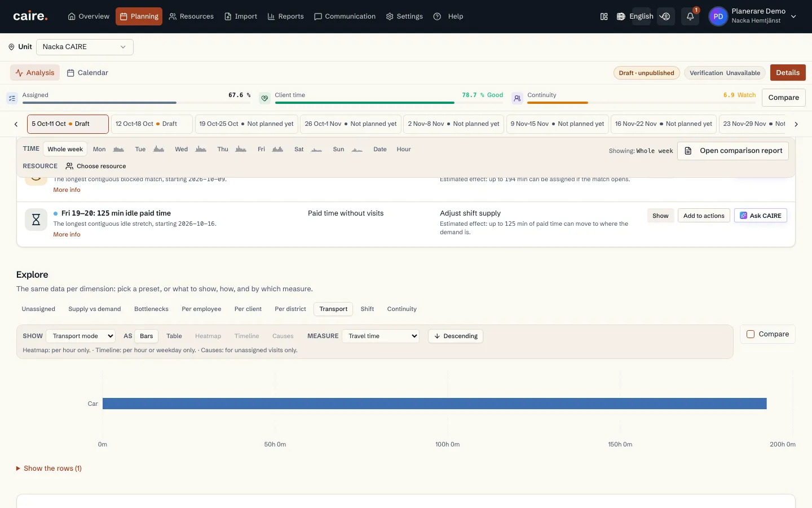Select the 12 Oct-18 Oct Draft week
The width and height of the screenshot is (812, 508).
[152, 124]
